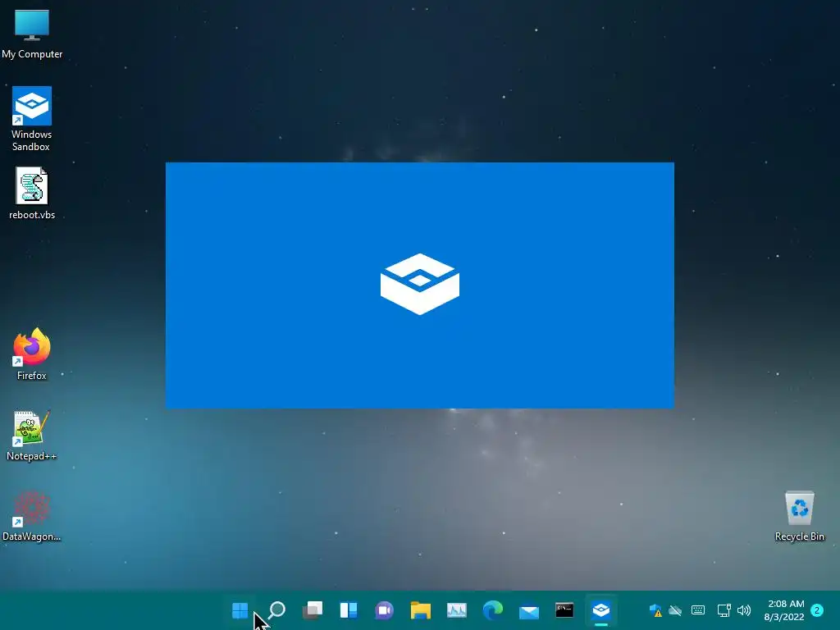The height and width of the screenshot is (630, 840).
Task: Select the Notepad++ desktop shortcut
Action: (32, 435)
